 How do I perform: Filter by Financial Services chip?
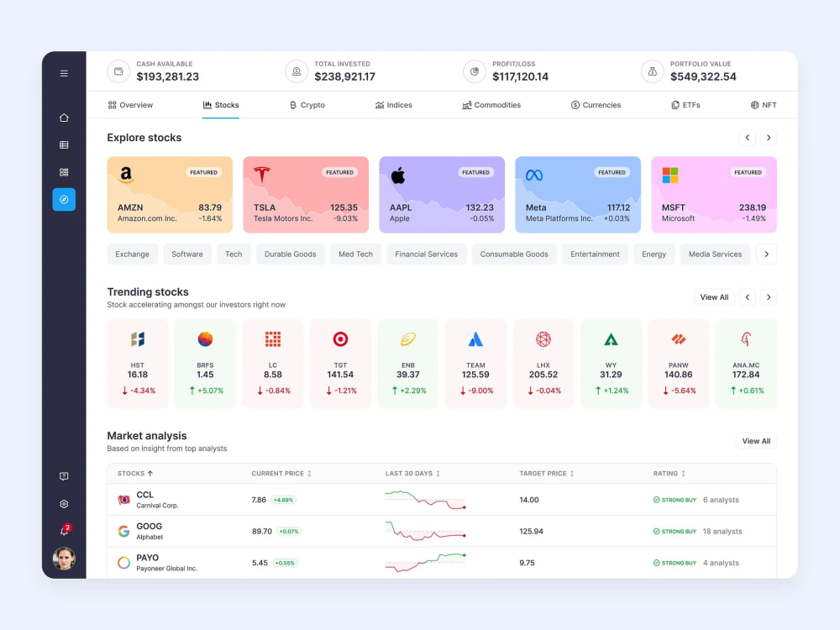coord(427,254)
